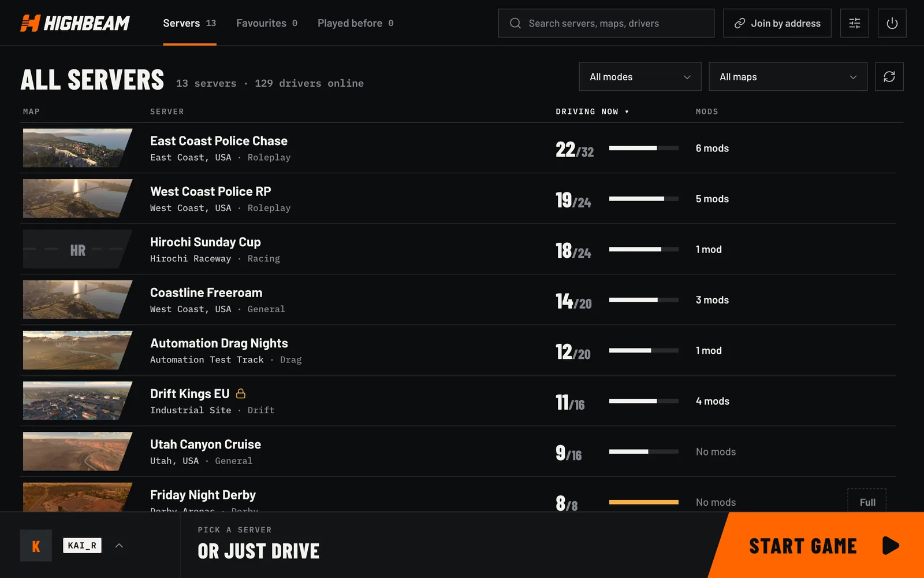
Task: Expand the KAI_R profile menu chevron
Action: [x=119, y=546]
